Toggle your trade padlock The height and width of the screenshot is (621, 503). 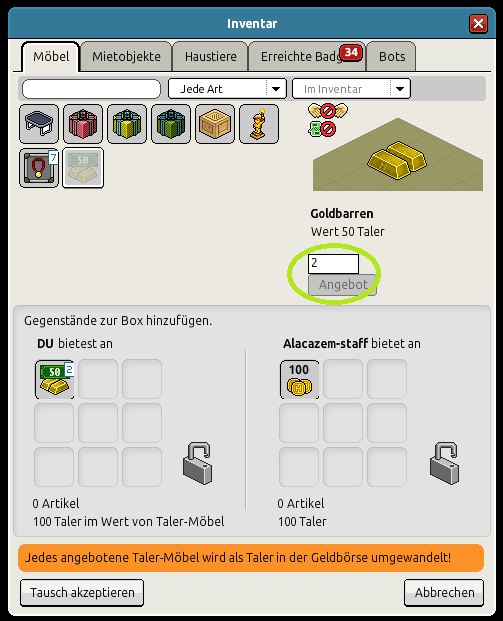click(x=197, y=463)
